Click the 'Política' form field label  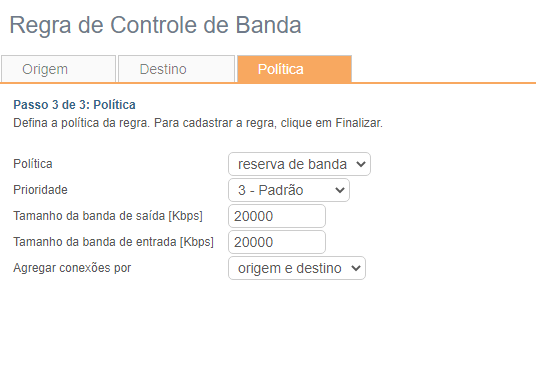click(x=33, y=164)
